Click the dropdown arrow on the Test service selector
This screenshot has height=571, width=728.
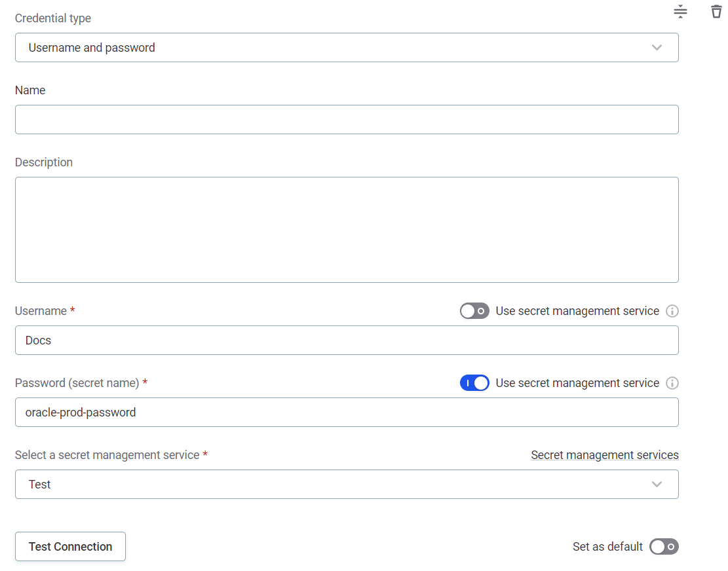(657, 484)
